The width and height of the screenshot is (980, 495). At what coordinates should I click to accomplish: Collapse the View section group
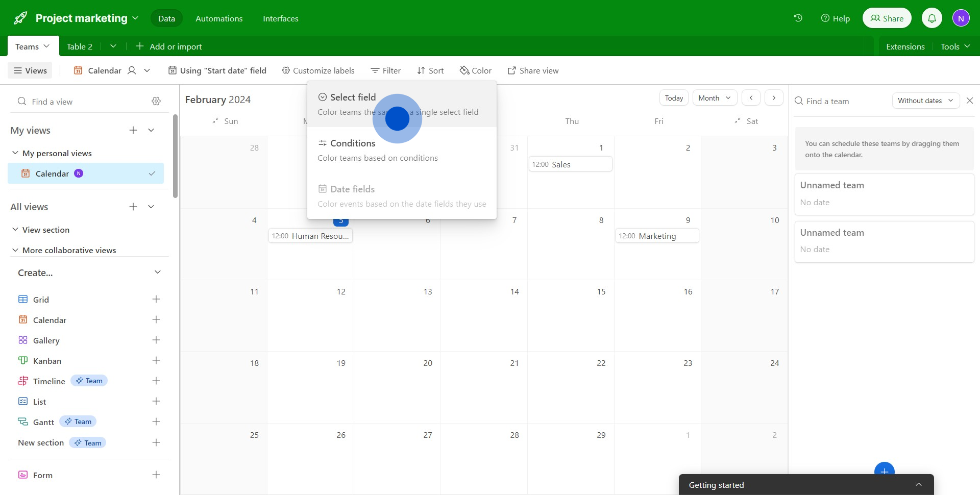[x=15, y=230]
